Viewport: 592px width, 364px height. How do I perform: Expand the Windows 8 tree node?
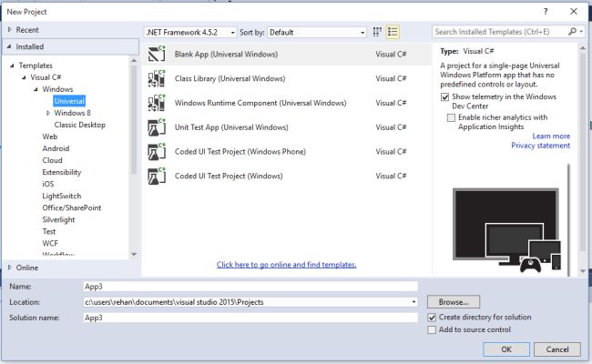point(48,113)
